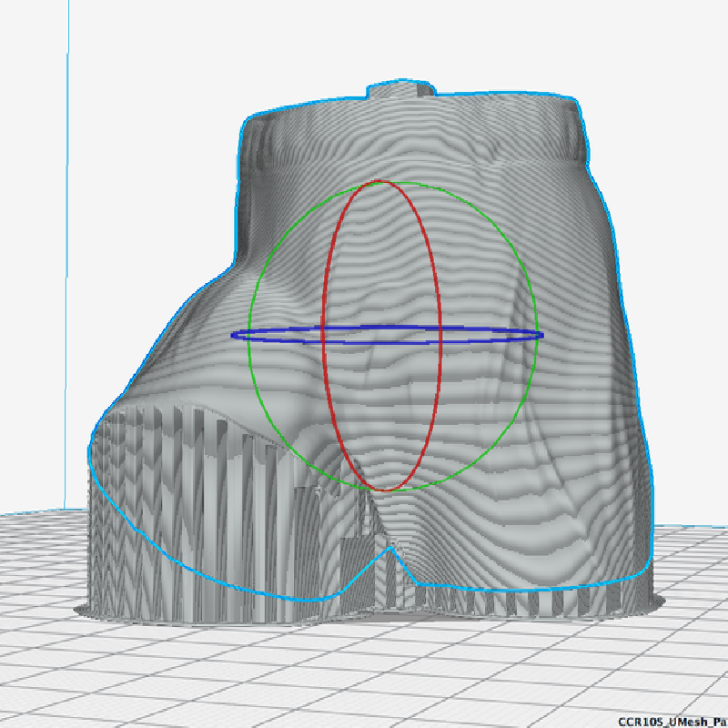Select the small nub on top of model
The height and width of the screenshot is (728, 728).
pos(400,89)
